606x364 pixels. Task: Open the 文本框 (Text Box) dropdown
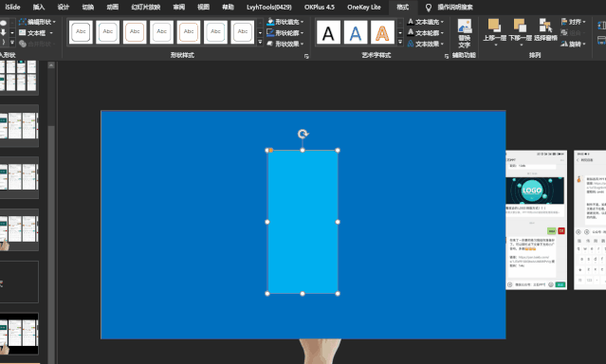pos(36,33)
